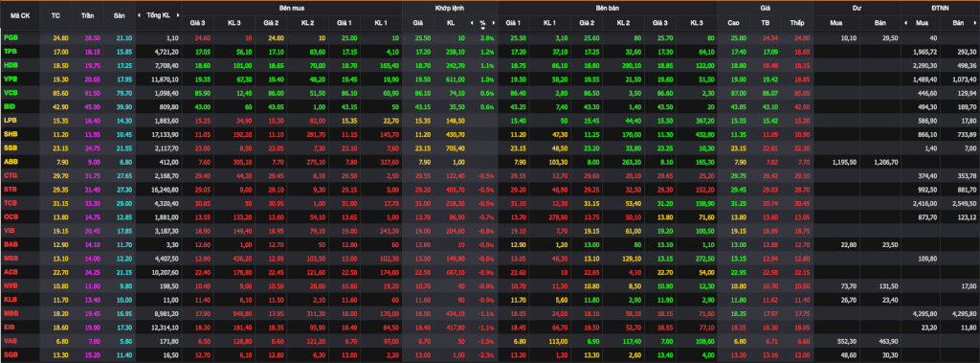Click the Tổng KL column header
Image resolution: width=980 pixels, height=363 pixels.
click(x=158, y=14)
